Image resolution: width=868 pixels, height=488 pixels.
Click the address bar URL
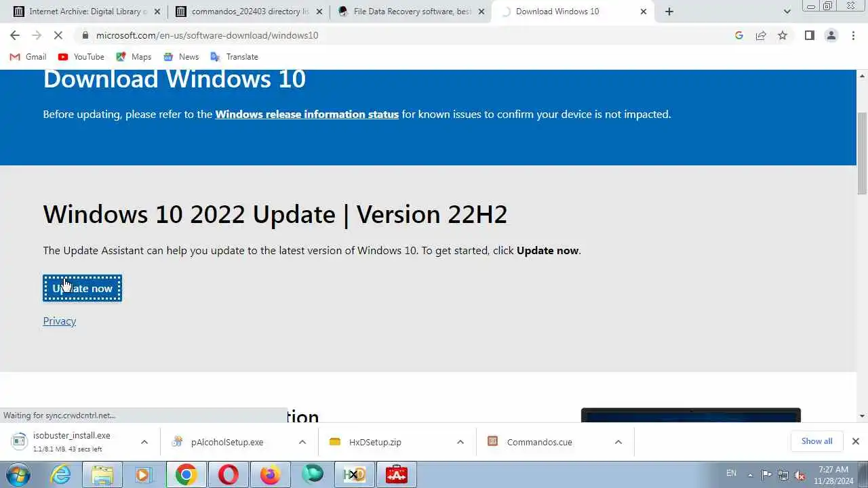[207, 35]
